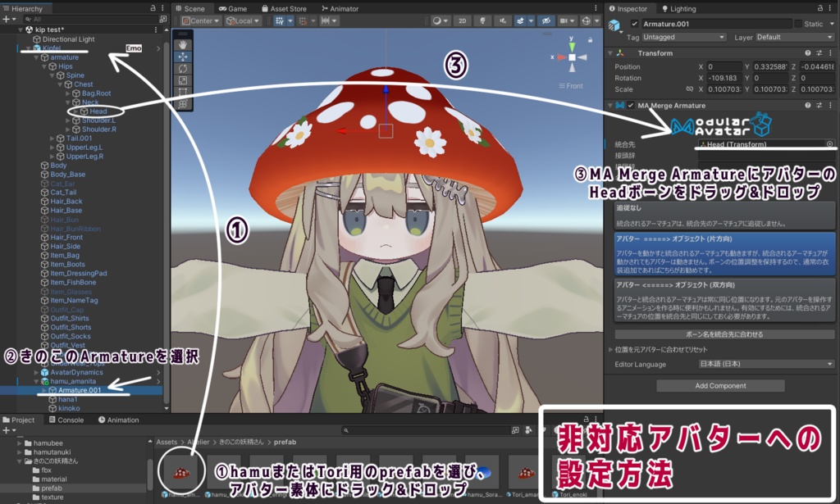Open Transform component help icon

point(807,53)
